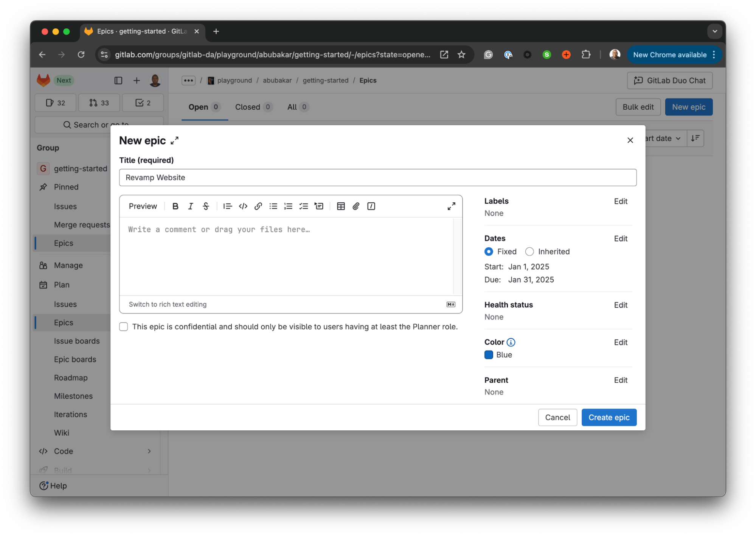The height and width of the screenshot is (537, 756).
Task: Click the strikethrough formatting icon
Action: tap(206, 206)
